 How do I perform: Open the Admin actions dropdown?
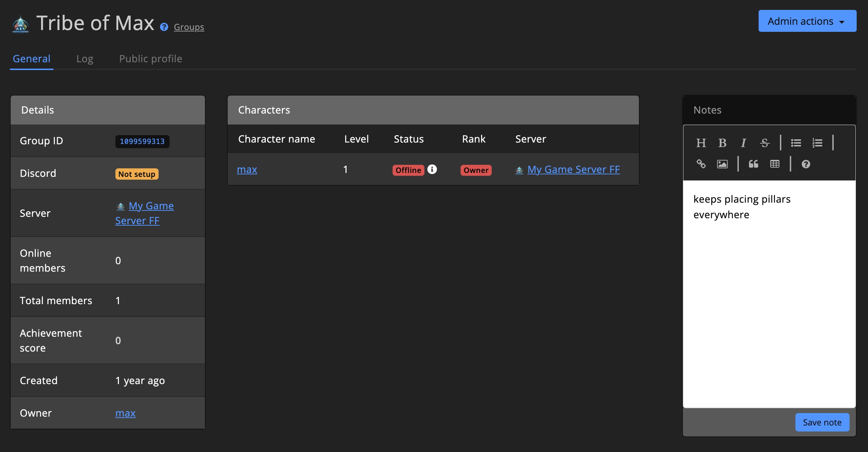(807, 21)
